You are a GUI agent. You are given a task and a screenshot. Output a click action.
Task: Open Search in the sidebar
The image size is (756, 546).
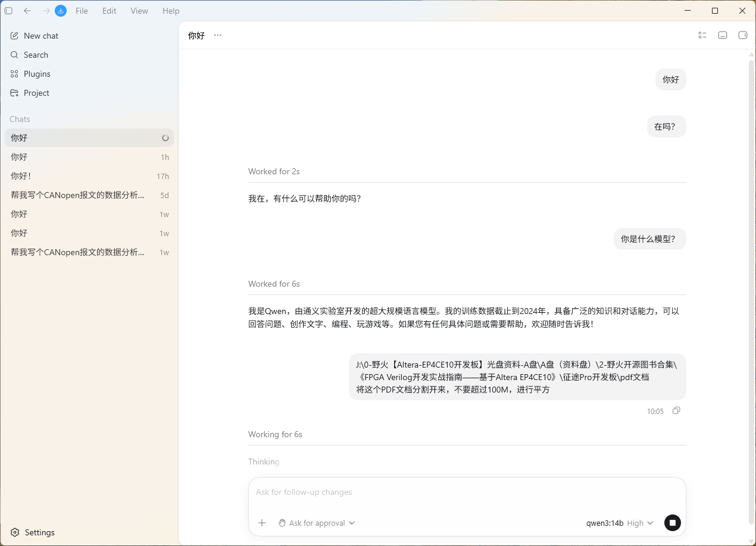(89, 55)
